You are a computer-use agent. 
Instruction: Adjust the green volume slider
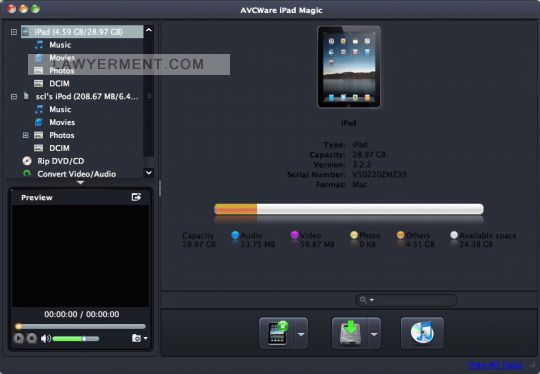coord(76,339)
